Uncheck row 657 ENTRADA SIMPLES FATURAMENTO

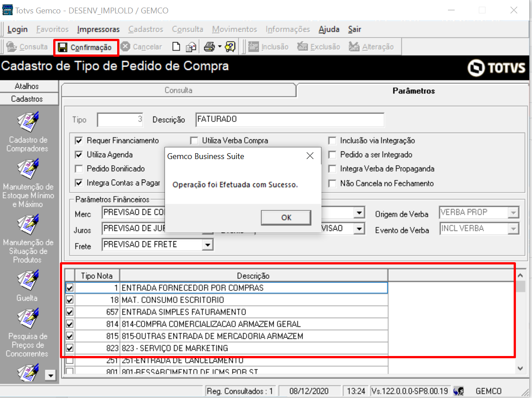click(70, 312)
